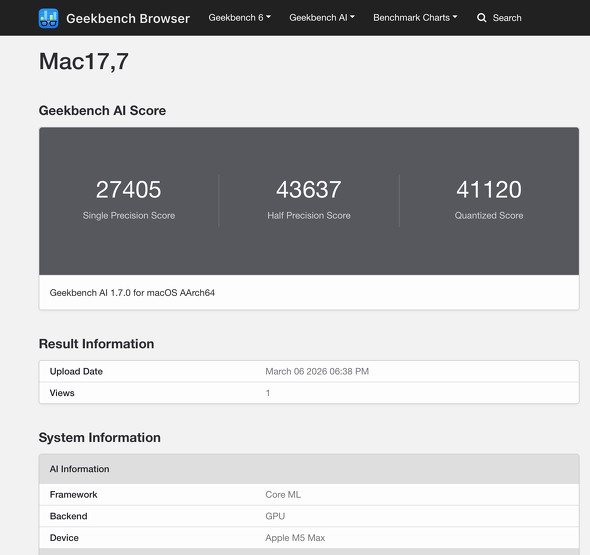Click the AI Information table header
This screenshot has width=590, height=555.
pos(309,469)
